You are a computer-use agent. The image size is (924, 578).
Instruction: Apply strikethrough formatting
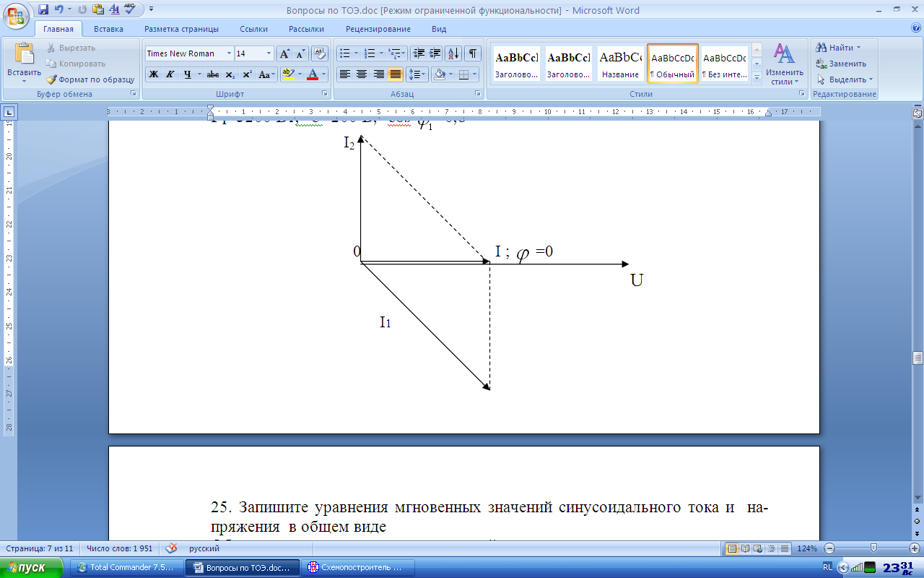coord(212,74)
